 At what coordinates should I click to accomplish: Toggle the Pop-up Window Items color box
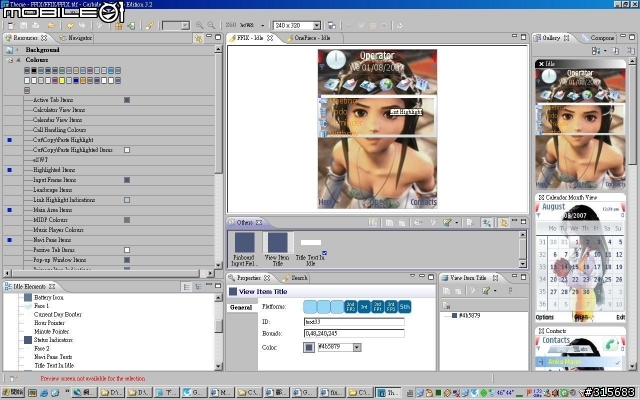click(x=127, y=260)
